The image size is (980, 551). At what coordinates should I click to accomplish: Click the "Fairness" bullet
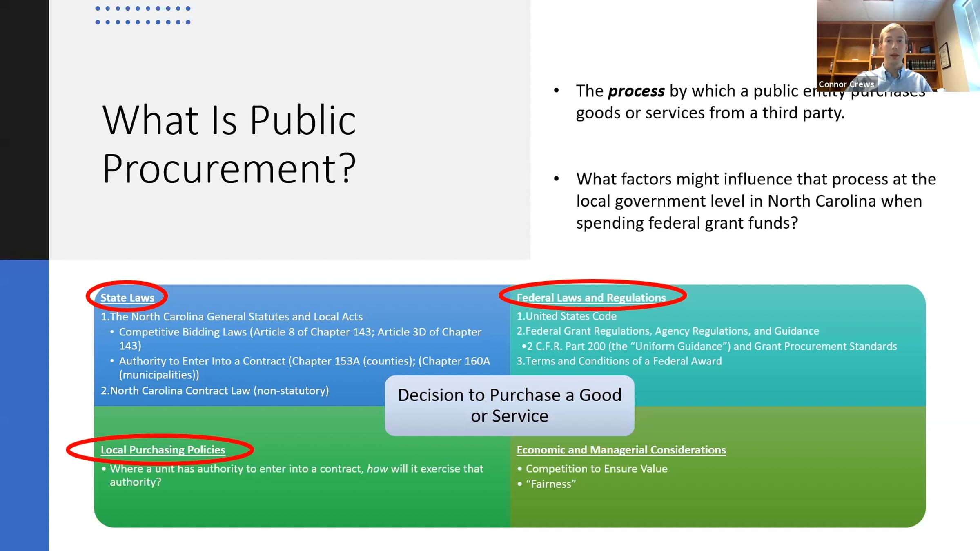(x=550, y=484)
